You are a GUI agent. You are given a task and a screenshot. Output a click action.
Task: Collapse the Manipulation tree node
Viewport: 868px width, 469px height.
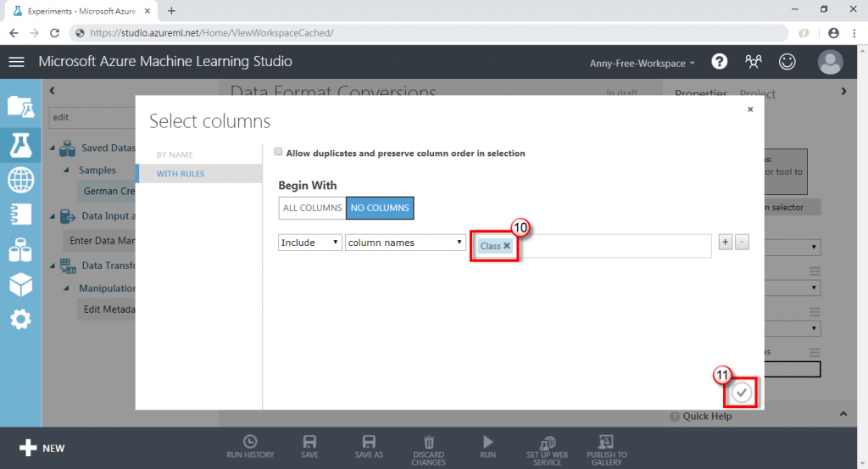pos(66,288)
